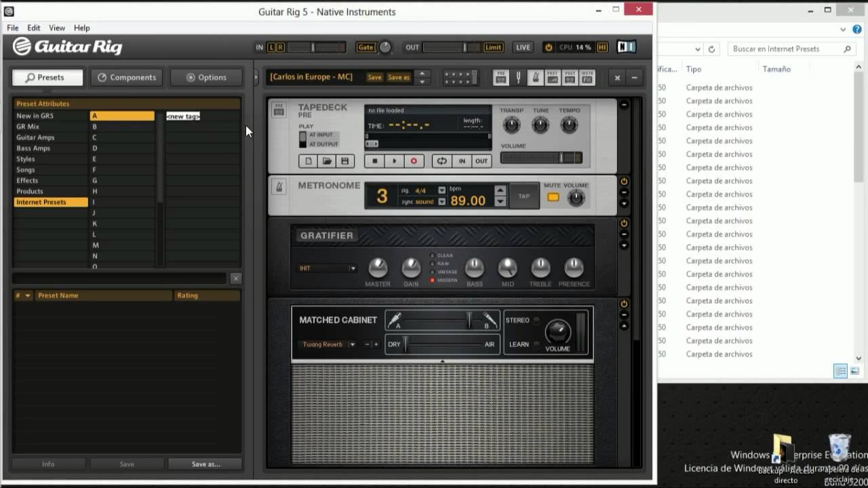
Task: Open the Tuner tool in the rack toolbar
Action: coord(519,77)
